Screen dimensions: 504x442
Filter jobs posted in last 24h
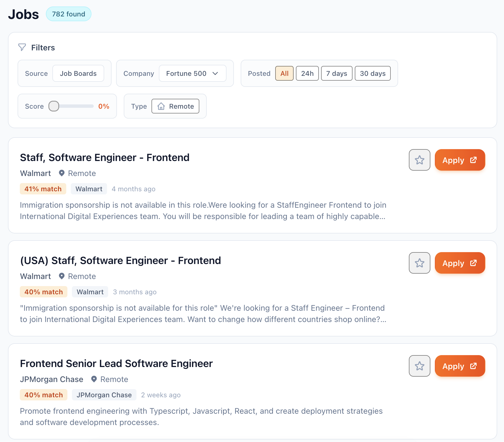(307, 73)
